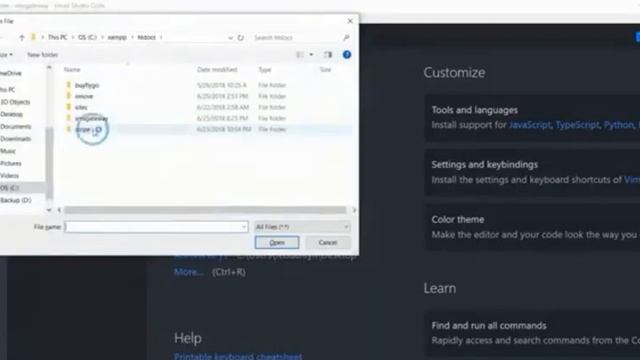
Task: Open Printable keyboard cheatsheet link in VS Code
Action: point(238,356)
